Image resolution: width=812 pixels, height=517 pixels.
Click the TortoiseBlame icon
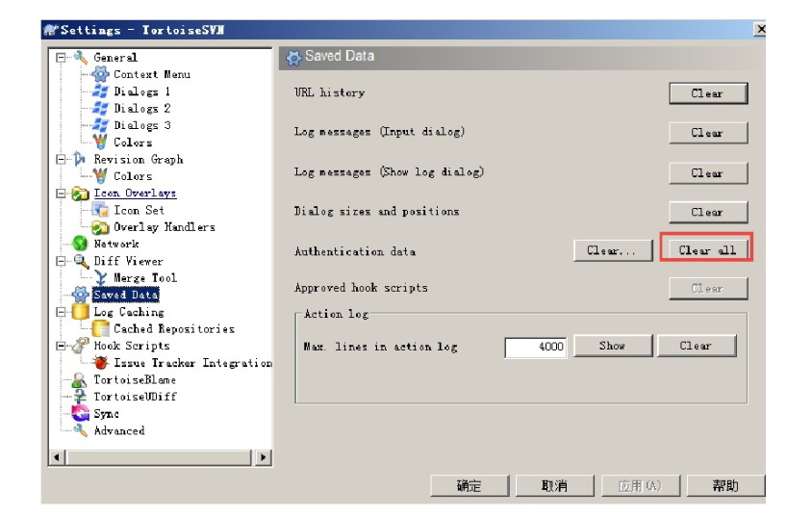point(79,379)
